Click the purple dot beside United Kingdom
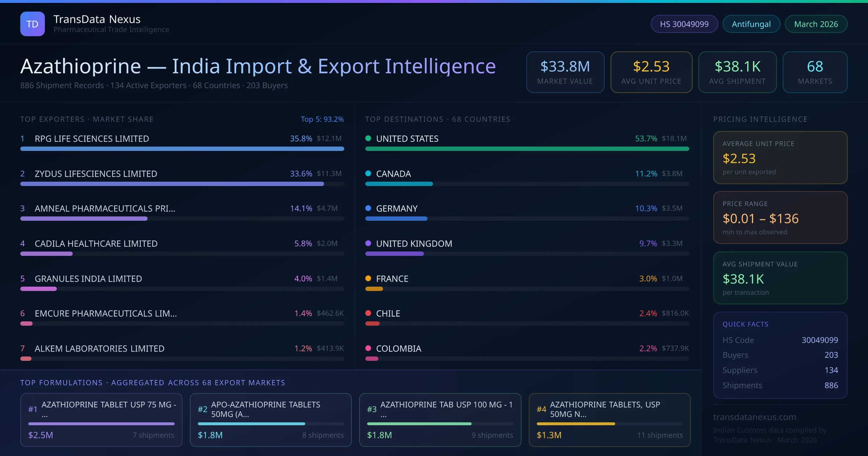The image size is (868, 456). coord(368,243)
